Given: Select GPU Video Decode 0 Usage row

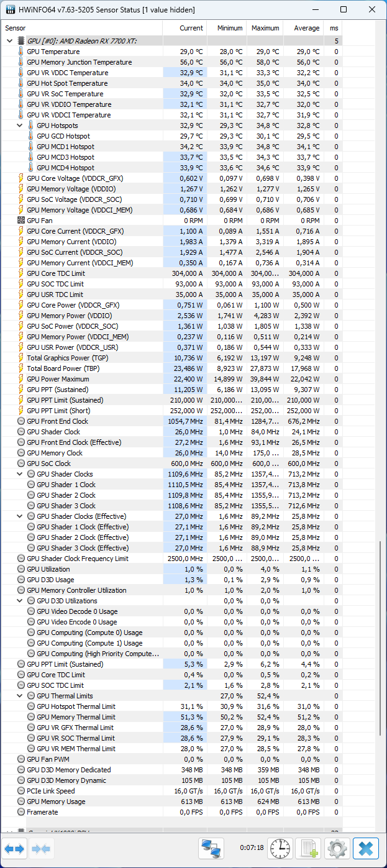Looking at the screenshot, I should click(x=171, y=611).
